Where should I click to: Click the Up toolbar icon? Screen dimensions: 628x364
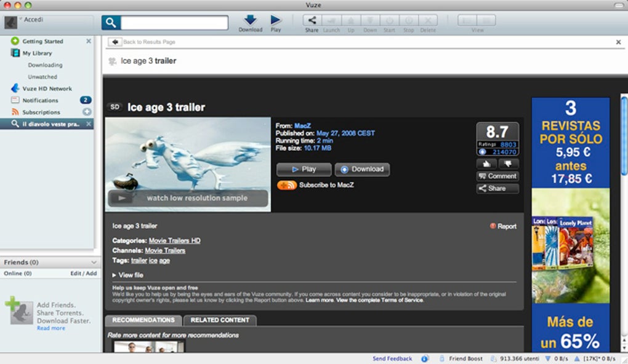351,20
